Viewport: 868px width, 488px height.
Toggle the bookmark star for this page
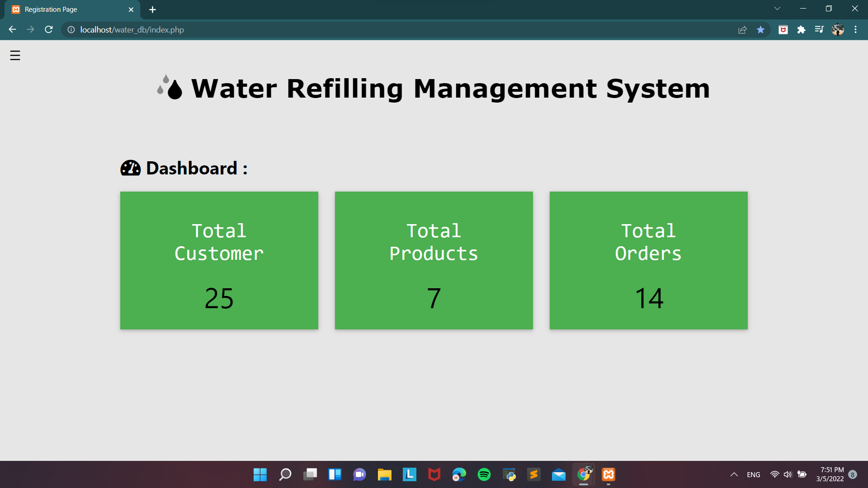coord(760,29)
